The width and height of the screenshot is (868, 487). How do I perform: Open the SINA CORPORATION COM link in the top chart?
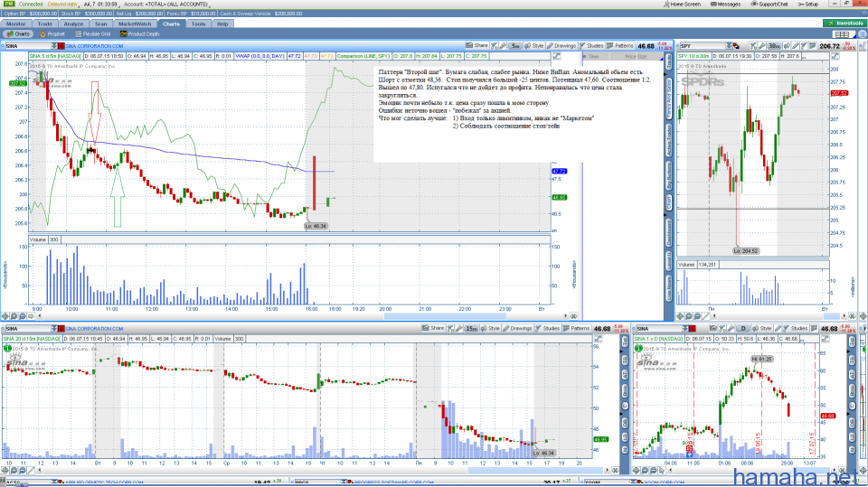pos(94,46)
